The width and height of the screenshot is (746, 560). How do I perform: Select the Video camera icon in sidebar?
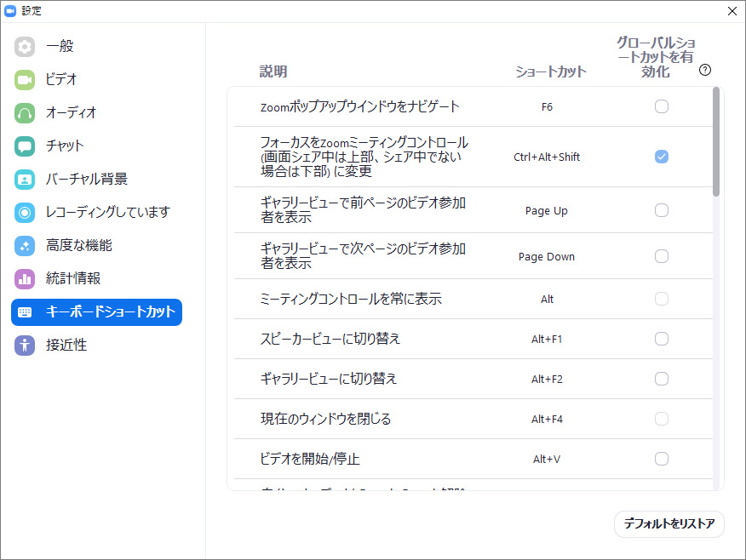[25, 80]
